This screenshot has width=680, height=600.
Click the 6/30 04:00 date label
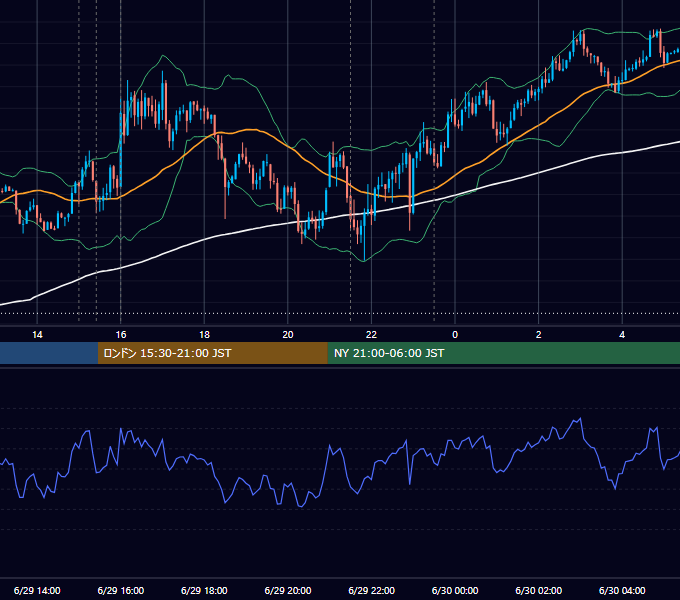point(622,590)
